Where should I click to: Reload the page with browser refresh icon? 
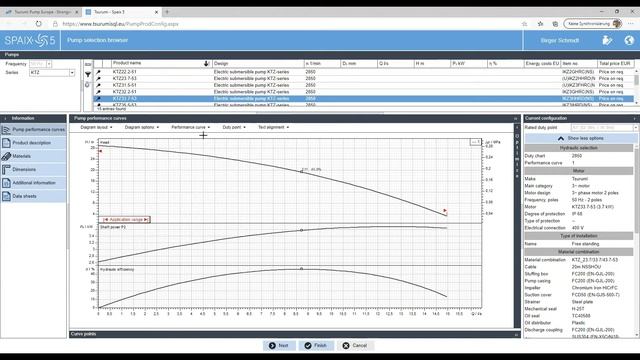(x=38, y=24)
